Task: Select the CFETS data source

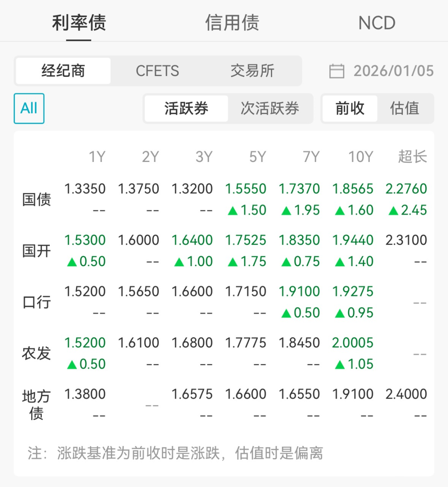Action: point(157,71)
